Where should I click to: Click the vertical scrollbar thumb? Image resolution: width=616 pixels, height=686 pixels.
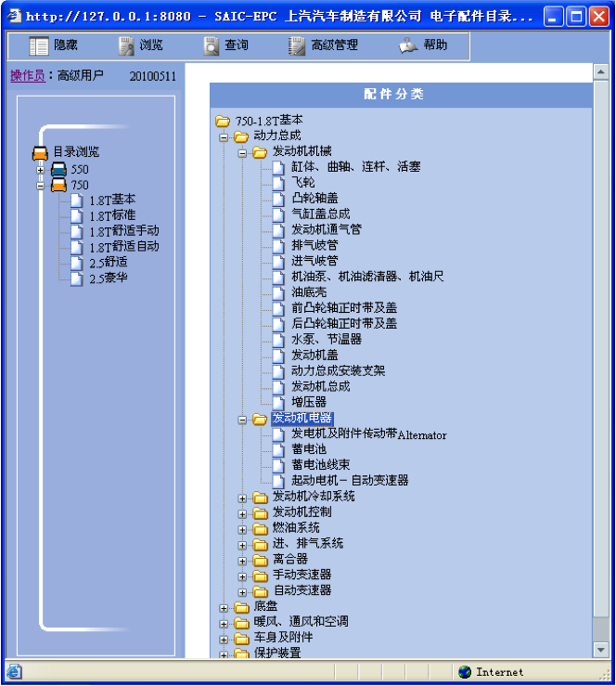tap(601, 348)
